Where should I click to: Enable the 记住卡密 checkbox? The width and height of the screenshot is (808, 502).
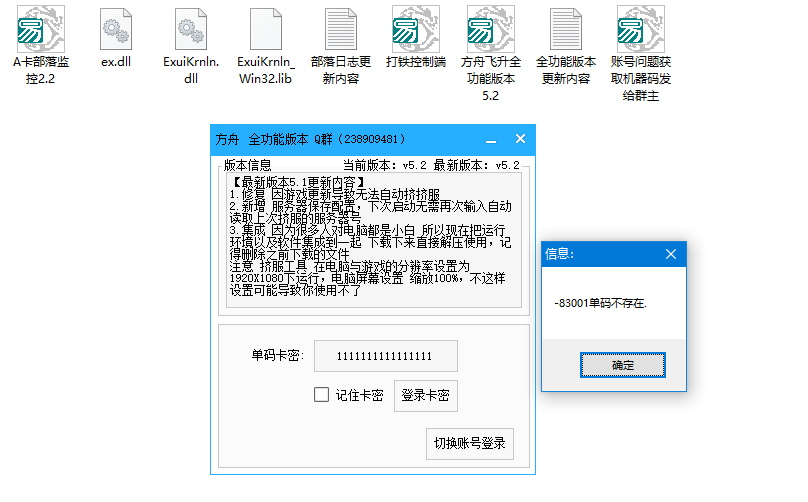point(321,395)
